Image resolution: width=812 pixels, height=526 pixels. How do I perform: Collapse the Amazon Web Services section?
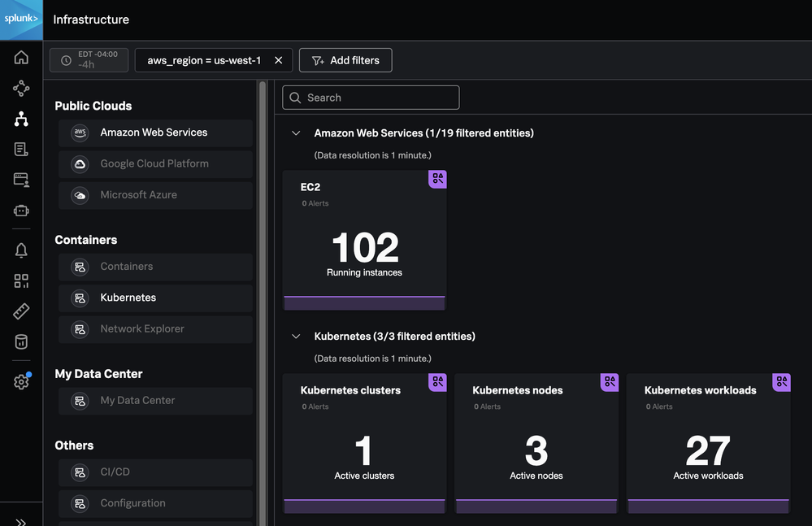(x=297, y=133)
